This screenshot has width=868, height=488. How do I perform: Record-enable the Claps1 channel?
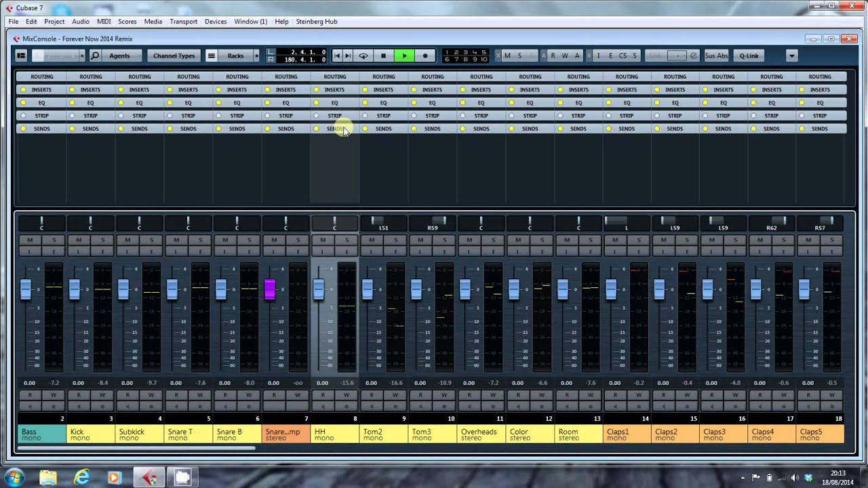(x=639, y=406)
